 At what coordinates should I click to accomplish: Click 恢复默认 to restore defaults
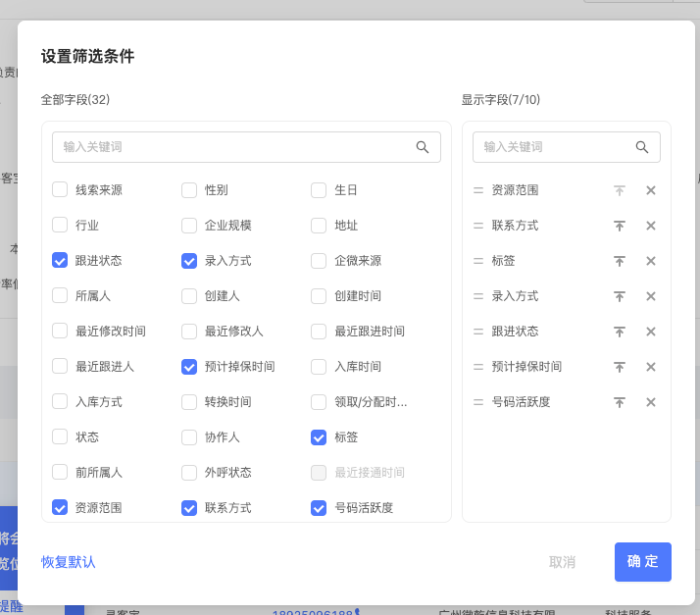pyautogui.click(x=69, y=562)
